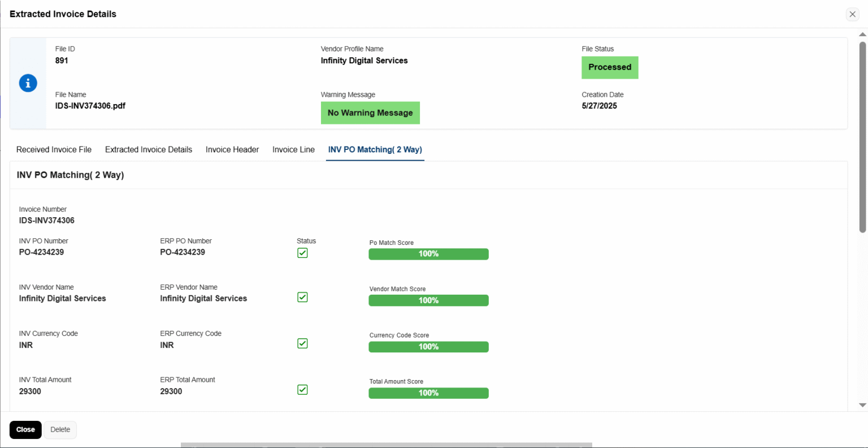The image size is (868, 448).
Task: Switch to the Extracted Invoice Details tab
Action: coord(149,150)
